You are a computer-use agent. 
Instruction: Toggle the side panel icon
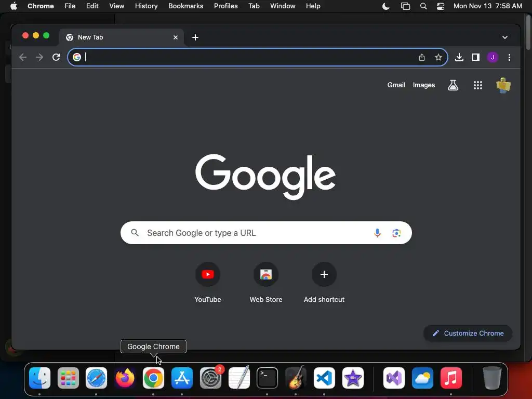(x=476, y=57)
